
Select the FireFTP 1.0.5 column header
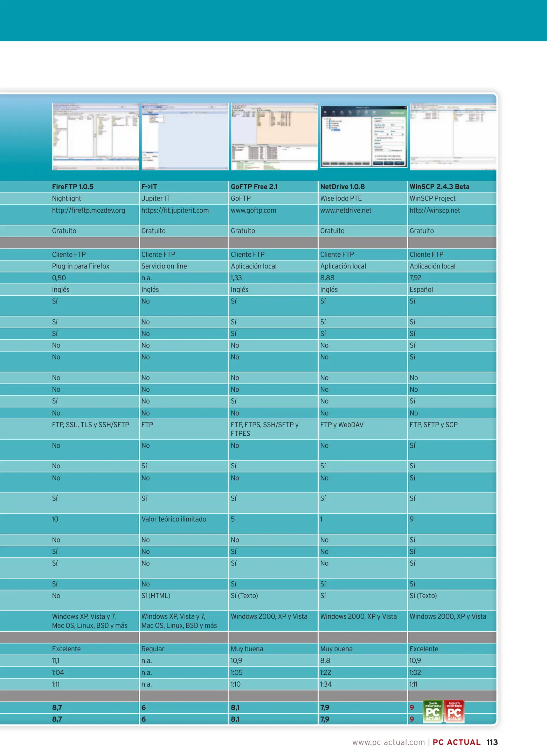(x=72, y=187)
